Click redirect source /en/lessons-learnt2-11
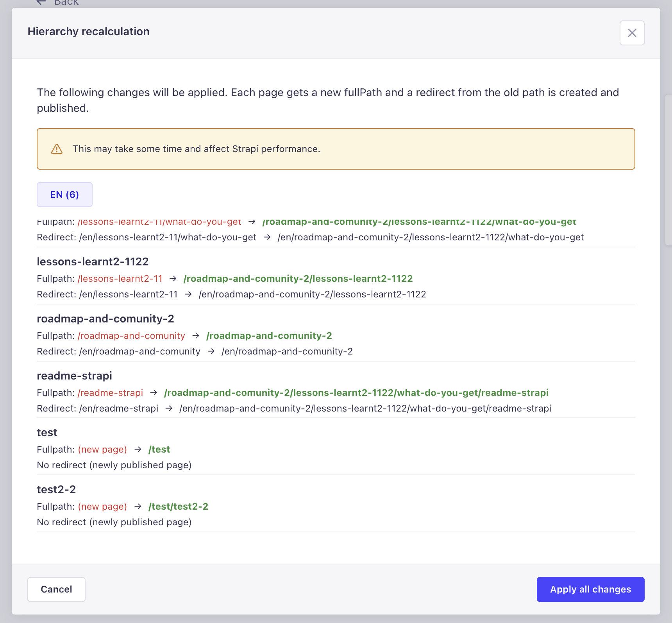The height and width of the screenshot is (623, 672). click(129, 294)
